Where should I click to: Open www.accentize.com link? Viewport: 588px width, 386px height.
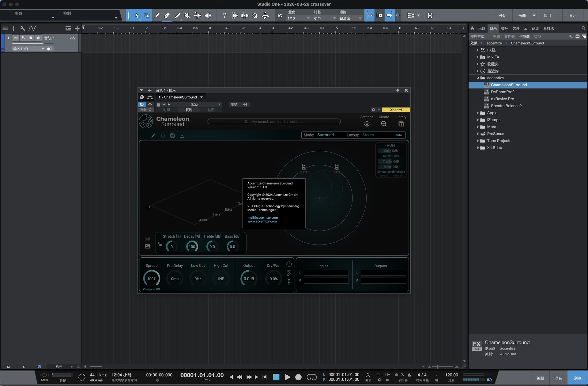pos(262,221)
